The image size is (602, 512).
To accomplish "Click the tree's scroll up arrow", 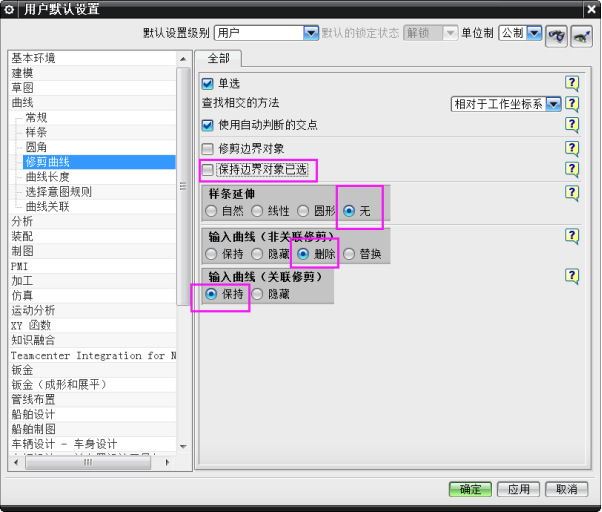I will 183,59.
